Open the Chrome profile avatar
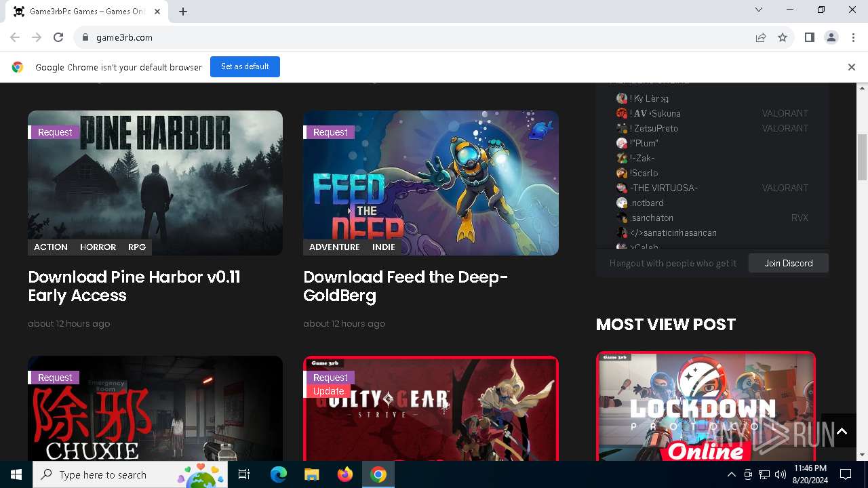The height and width of the screenshot is (488, 868). (x=831, y=37)
